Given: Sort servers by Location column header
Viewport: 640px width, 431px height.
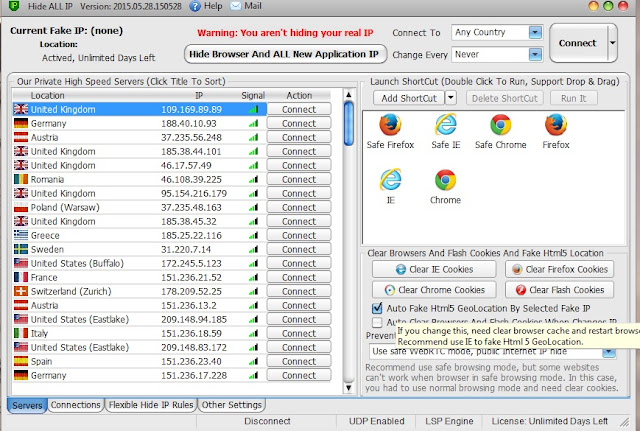Looking at the screenshot, I should point(47,96).
